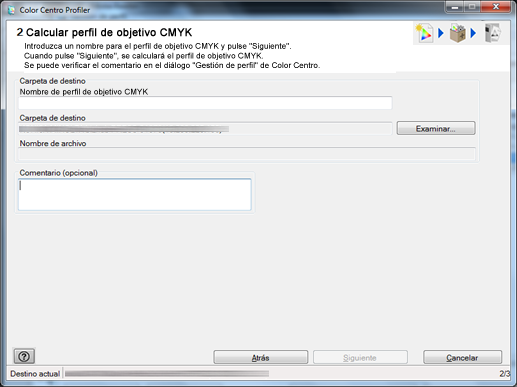Screen dimensions: 517x387
Task: Click the Siguiente button
Action: [360, 357]
